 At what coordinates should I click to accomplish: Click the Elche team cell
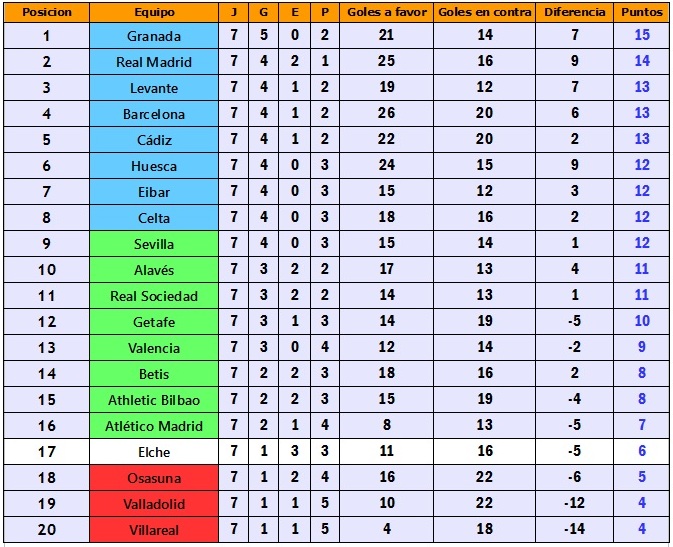[x=154, y=452]
